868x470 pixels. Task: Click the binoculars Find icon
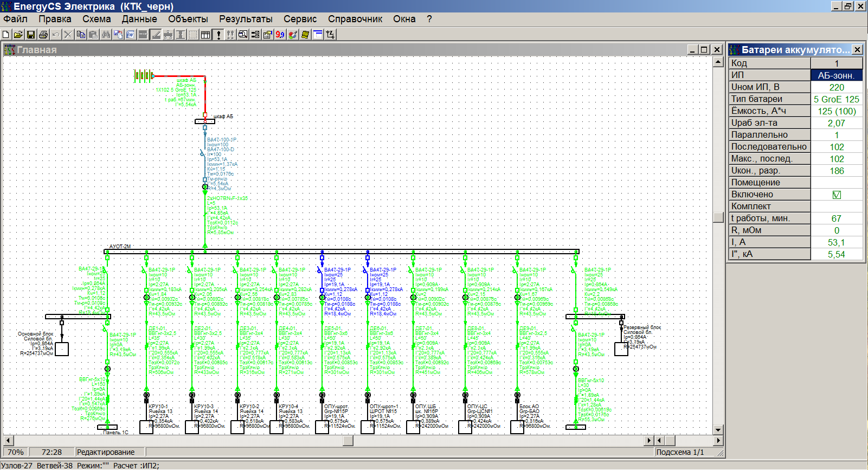coord(106,35)
